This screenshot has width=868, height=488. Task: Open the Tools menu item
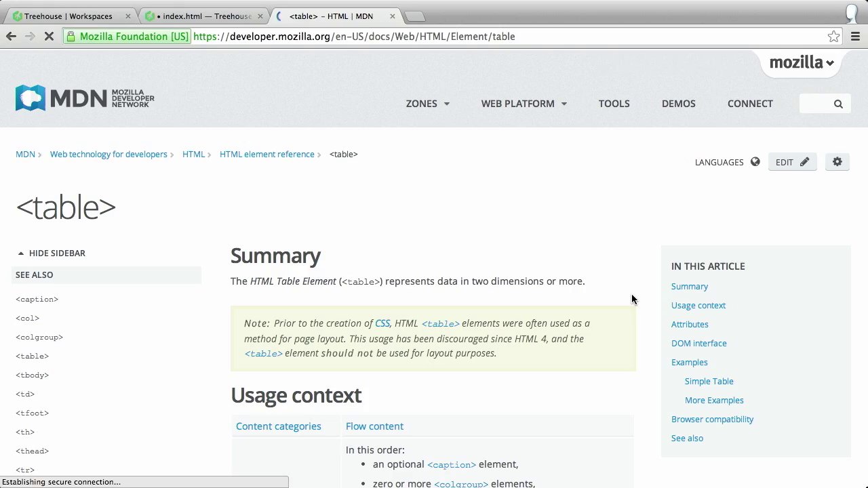click(x=614, y=104)
